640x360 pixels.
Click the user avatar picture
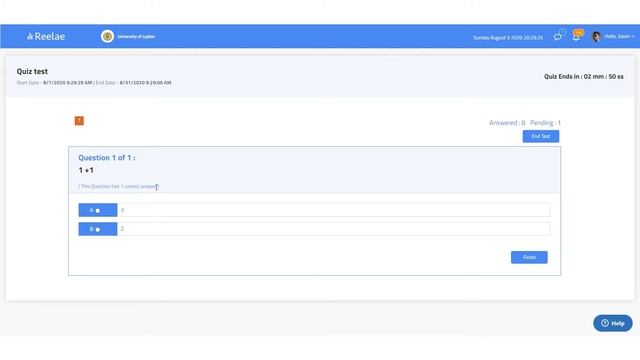click(x=596, y=37)
